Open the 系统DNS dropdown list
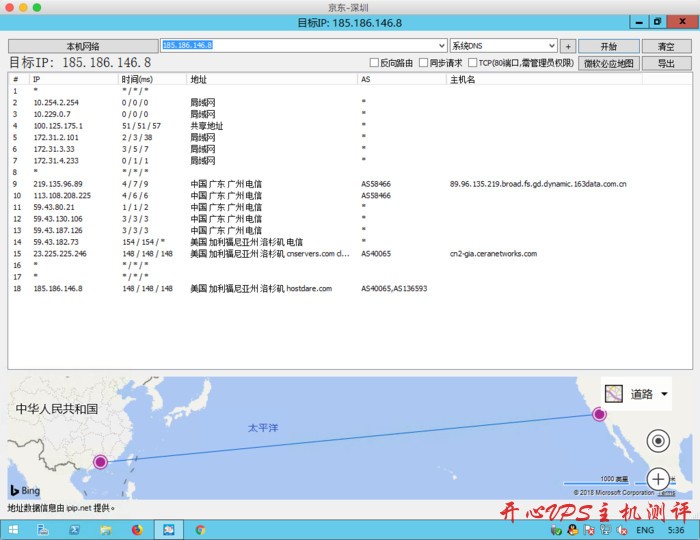Viewport: 700px width, 540px height. click(x=551, y=46)
